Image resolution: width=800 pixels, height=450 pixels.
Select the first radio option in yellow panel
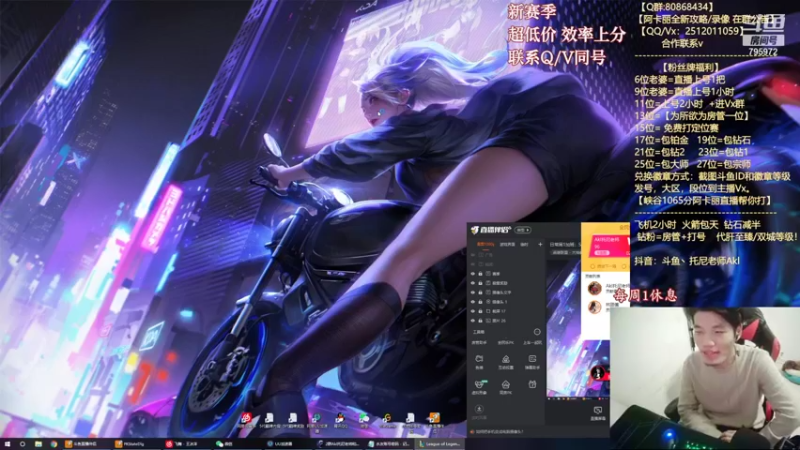point(592,266)
